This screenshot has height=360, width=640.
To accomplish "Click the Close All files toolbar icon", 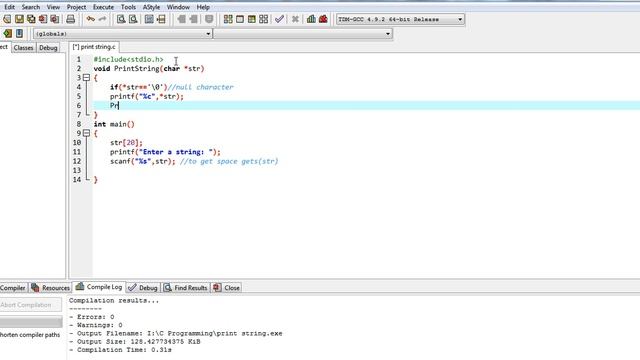I will (x=55, y=19).
